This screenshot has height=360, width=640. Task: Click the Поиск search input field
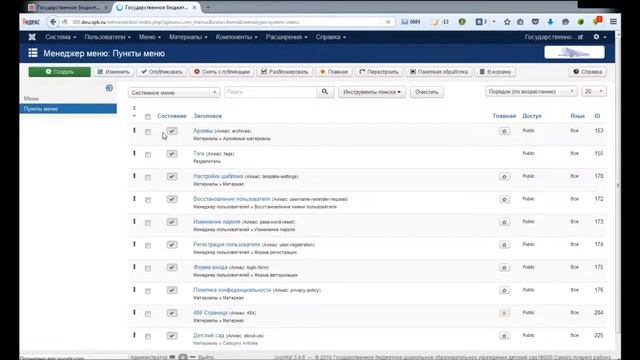point(270,92)
